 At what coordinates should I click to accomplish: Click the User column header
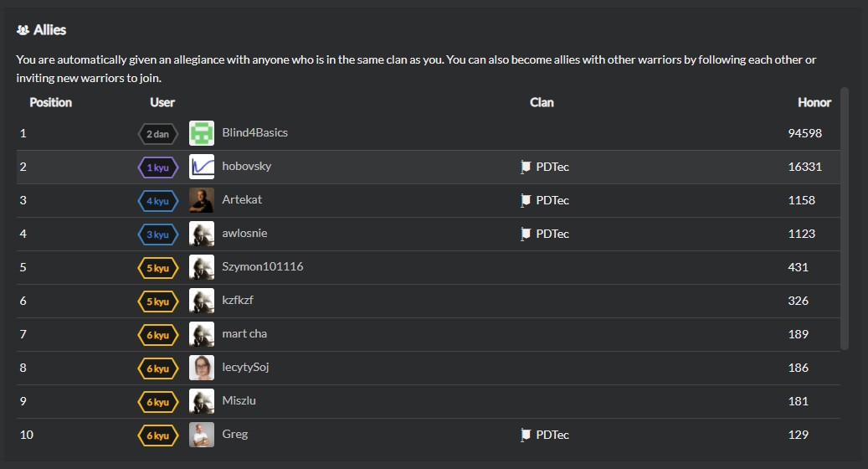162,102
